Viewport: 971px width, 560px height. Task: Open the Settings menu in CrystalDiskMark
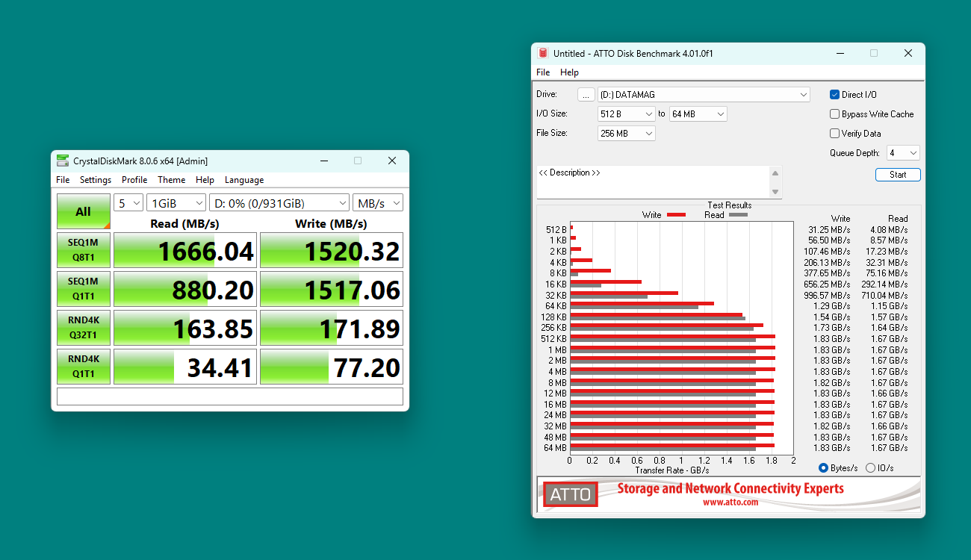[x=96, y=180]
